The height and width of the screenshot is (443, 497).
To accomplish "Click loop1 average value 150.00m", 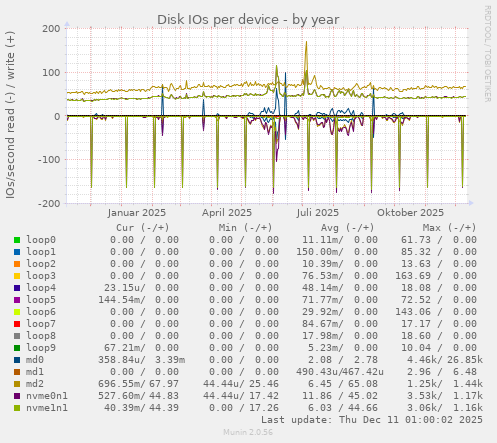I will click(320, 252).
